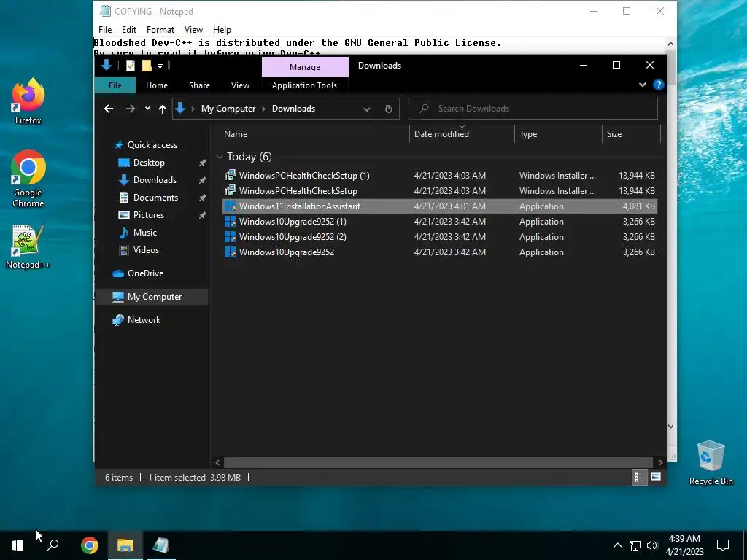Click the horizontal scrollbar in file list
This screenshot has width=747, height=560.
(x=438, y=462)
